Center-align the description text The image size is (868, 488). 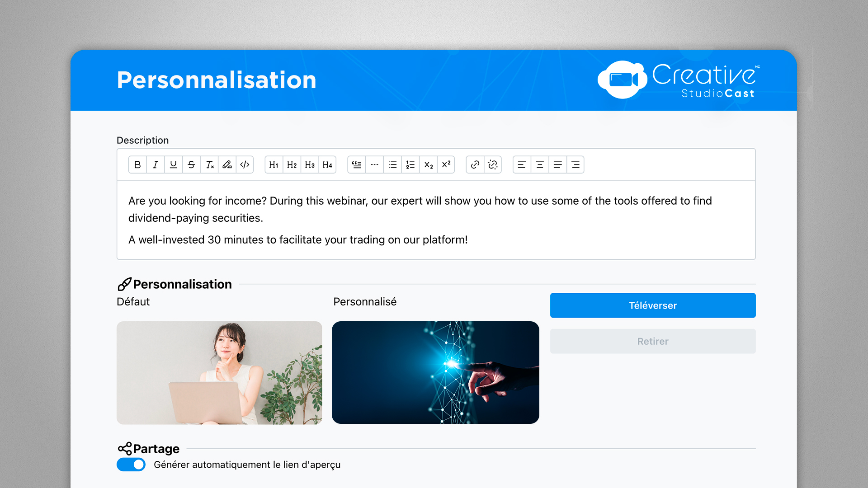[x=539, y=165]
